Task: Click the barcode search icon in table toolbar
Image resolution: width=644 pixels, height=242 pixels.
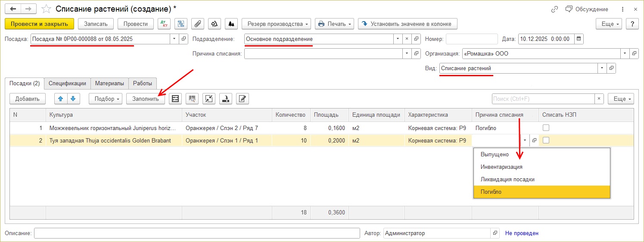Action: click(192, 99)
